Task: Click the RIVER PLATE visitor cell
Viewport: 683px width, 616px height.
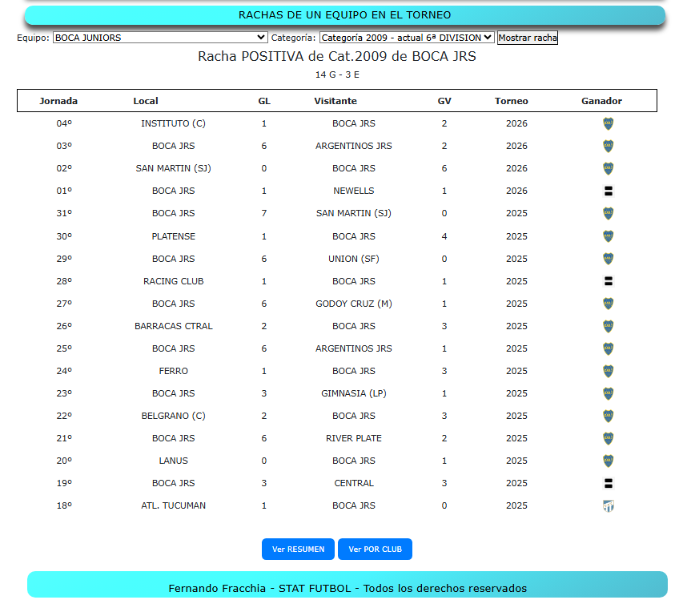Action: click(x=354, y=438)
